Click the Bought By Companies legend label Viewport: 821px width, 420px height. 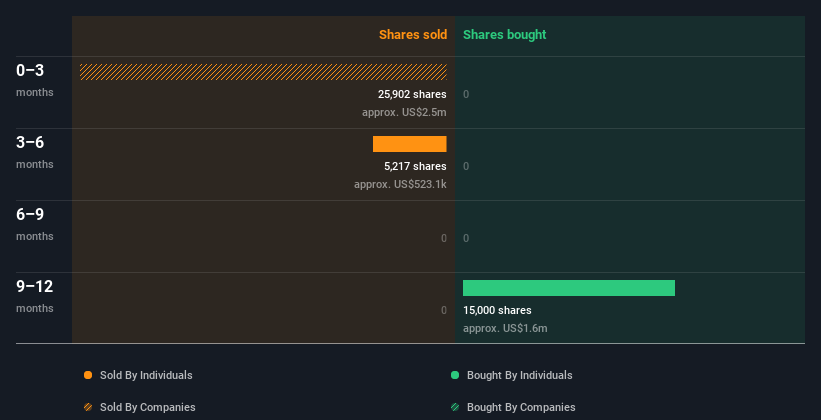pos(521,407)
